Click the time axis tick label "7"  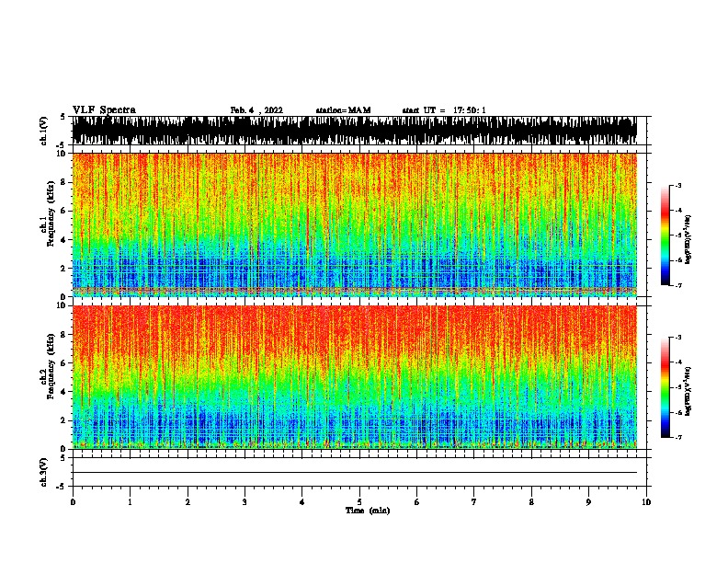pos(474,502)
